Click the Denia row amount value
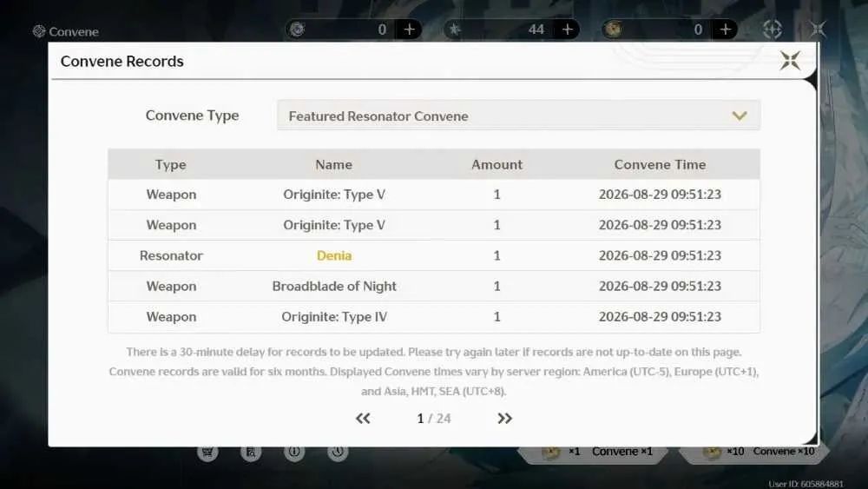The image size is (868, 489). point(496,255)
